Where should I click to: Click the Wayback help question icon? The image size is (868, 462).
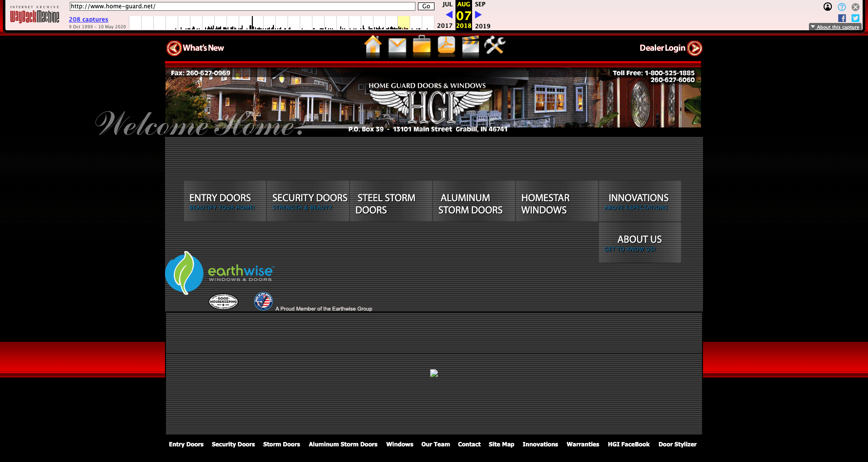[x=842, y=7]
